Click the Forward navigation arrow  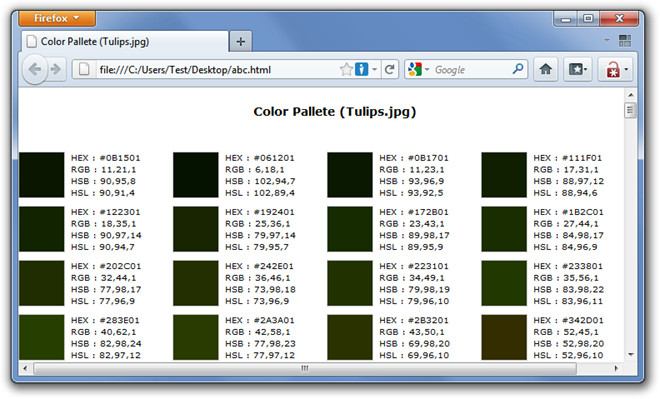[56, 69]
